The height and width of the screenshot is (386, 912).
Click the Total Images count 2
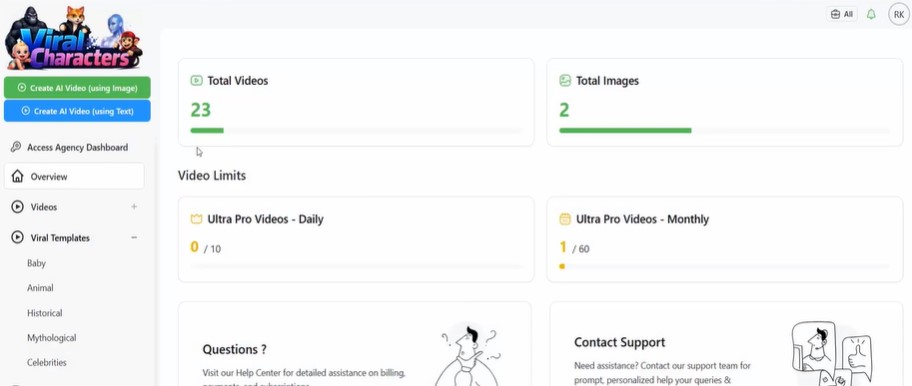(x=564, y=110)
